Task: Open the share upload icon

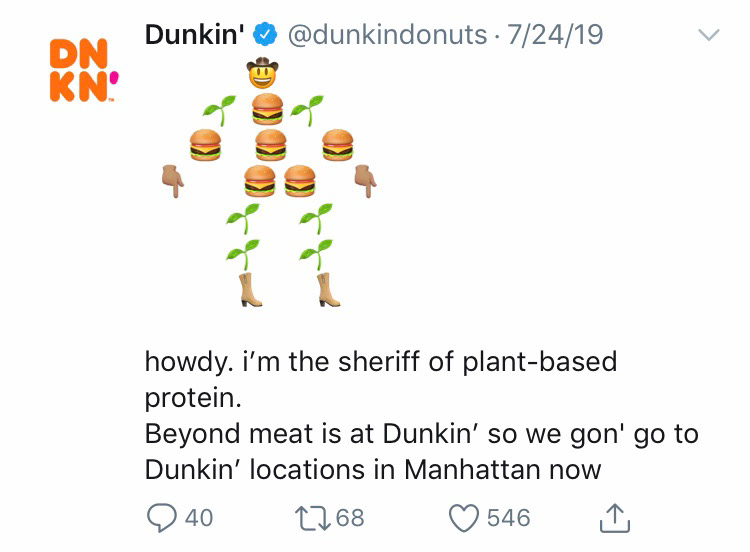Action: click(x=615, y=518)
